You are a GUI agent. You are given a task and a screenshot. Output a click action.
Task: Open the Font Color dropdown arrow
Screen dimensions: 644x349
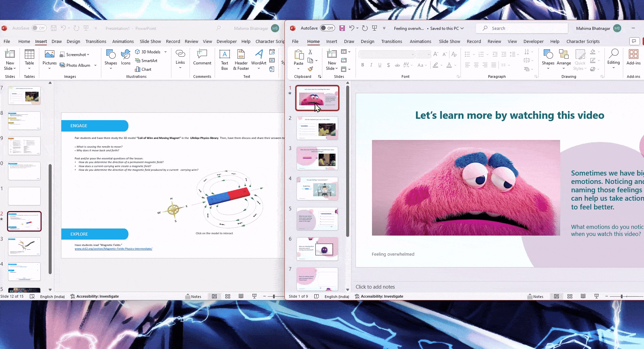click(x=455, y=65)
